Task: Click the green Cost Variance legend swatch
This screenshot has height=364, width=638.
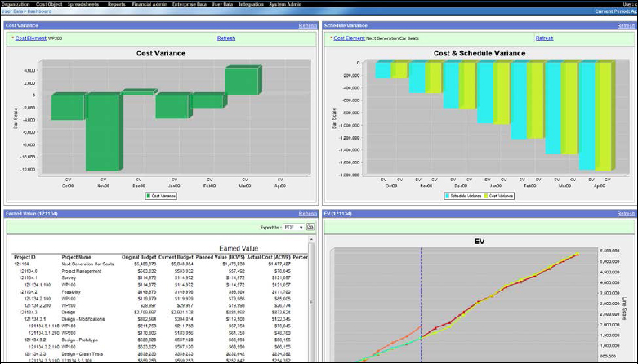Action: [148, 196]
